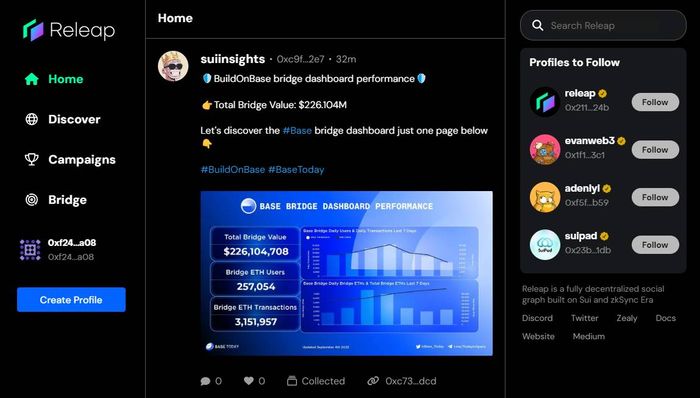This screenshot has width=700, height=398.
Task: Open suiinsights profile avatar
Action: pos(173,66)
